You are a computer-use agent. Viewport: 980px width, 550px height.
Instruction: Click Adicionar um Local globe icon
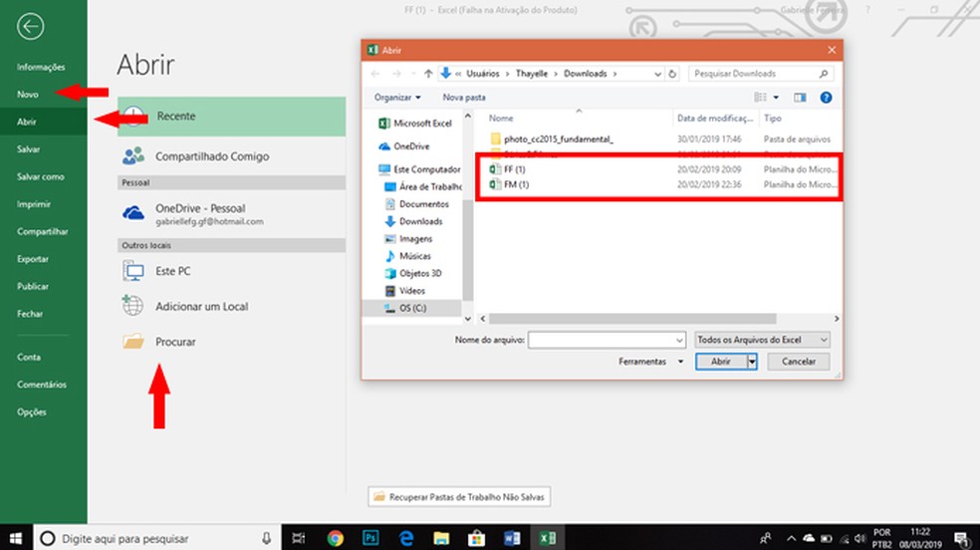[x=132, y=306]
